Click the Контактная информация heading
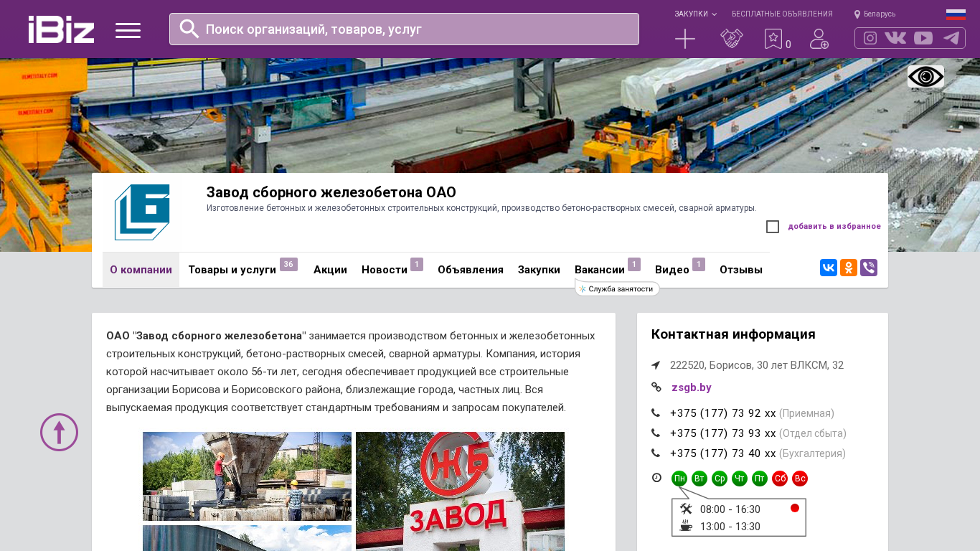 click(x=733, y=334)
